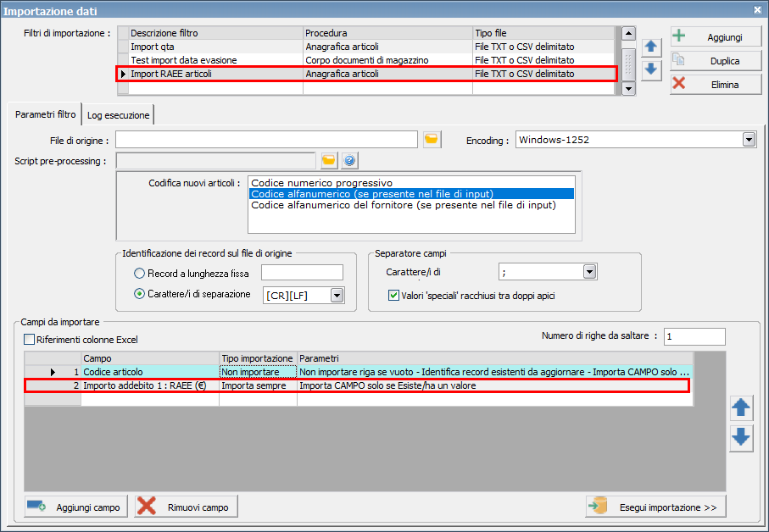Screen dimensions: 769x532
Task: Click Tipo importazione column header
Action: 258,358
